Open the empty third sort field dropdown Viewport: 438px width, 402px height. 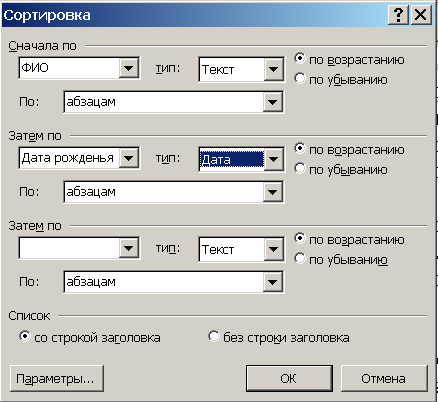pos(129,248)
